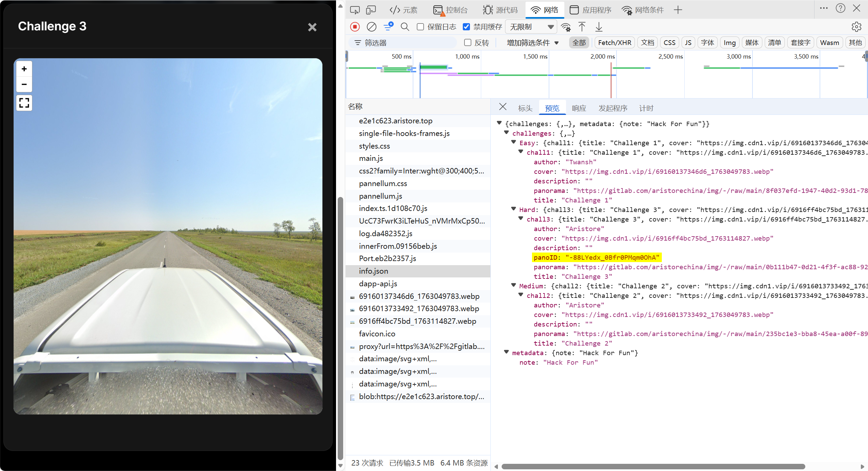The width and height of the screenshot is (868, 471).
Task: Zoom in the panorama with plus button
Action: pyautogui.click(x=24, y=69)
